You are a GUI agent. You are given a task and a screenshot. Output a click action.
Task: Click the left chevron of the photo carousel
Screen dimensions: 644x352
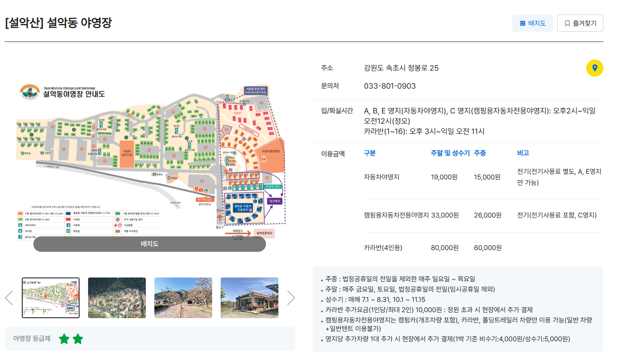tap(9, 297)
